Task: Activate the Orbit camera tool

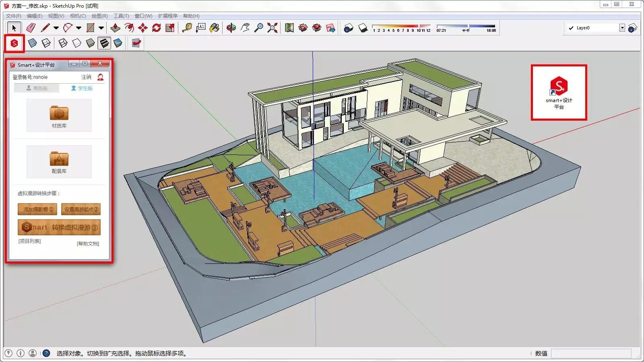Action: (x=231, y=28)
